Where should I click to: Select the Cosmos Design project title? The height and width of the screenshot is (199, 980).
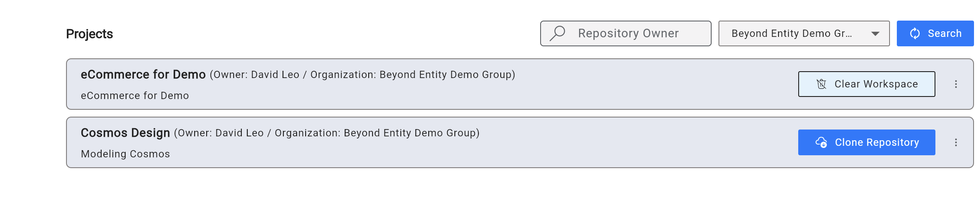(125, 133)
